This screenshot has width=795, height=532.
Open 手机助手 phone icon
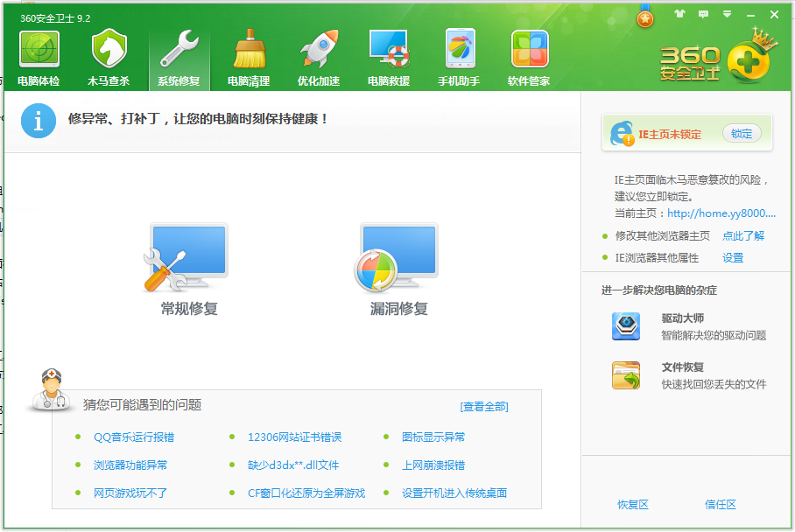[460, 49]
